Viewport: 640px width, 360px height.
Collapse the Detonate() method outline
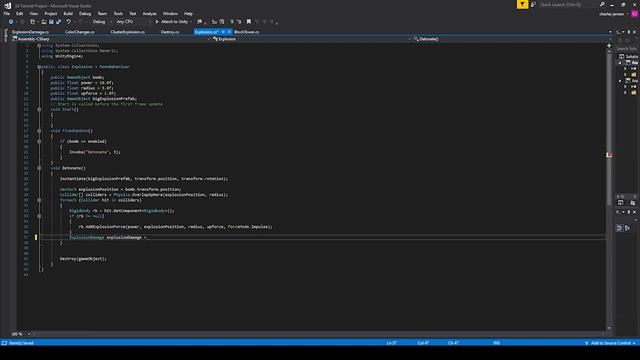tap(39, 168)
